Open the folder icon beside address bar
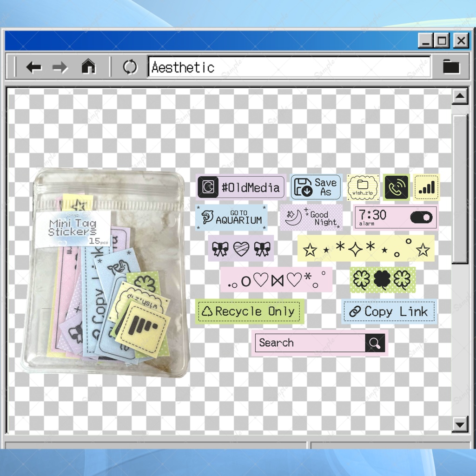Screen dimensions: 476x476 (x=451, y=66)
